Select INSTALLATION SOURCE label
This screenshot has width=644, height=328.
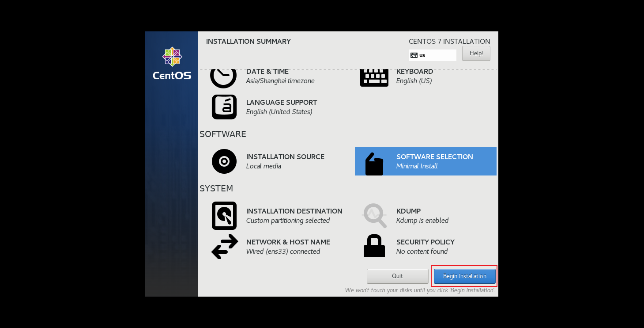click(285, 157)
